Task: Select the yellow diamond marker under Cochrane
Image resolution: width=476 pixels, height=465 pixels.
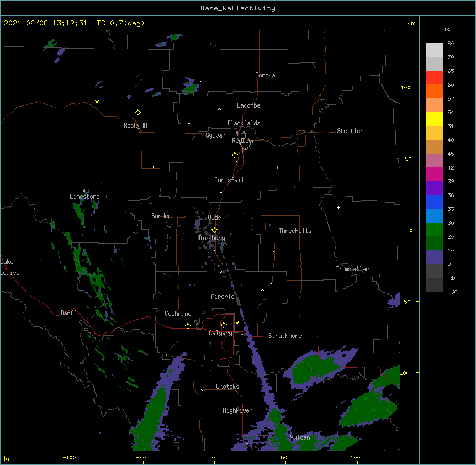Action: 188,326
